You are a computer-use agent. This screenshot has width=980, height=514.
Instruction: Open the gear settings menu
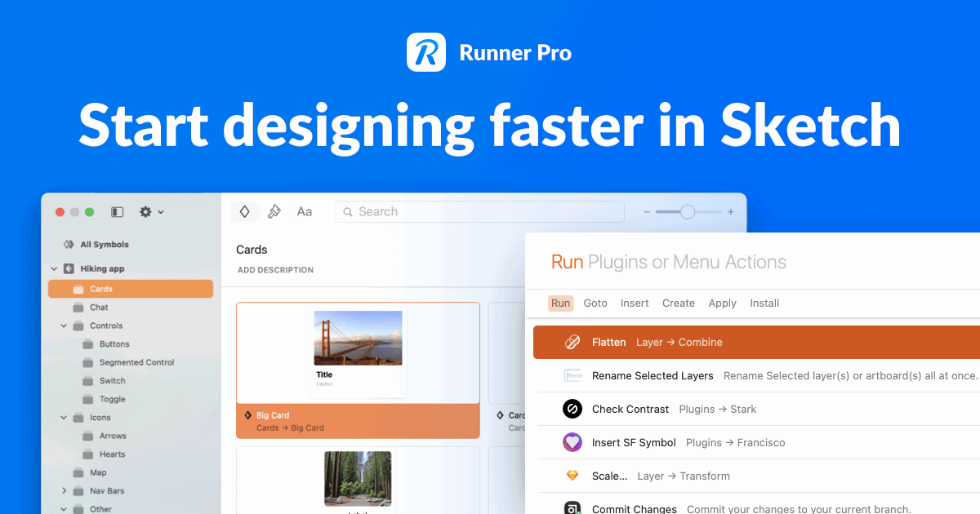[151, 212]
